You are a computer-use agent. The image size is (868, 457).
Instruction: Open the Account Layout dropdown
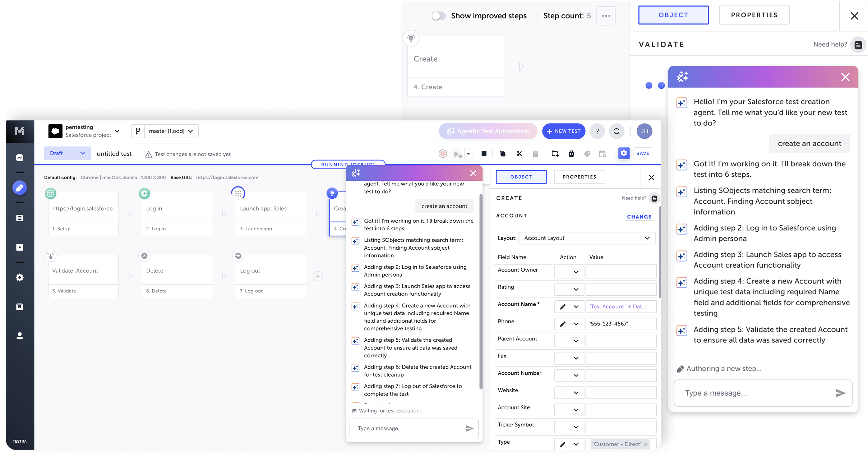click(x=586, y=238)
